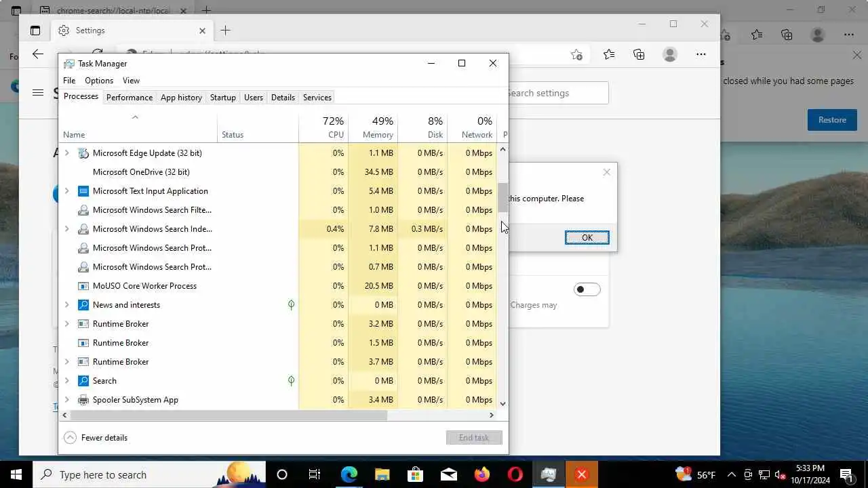
Task: Click the Windows taskbar search box
Action: point(149,474)
